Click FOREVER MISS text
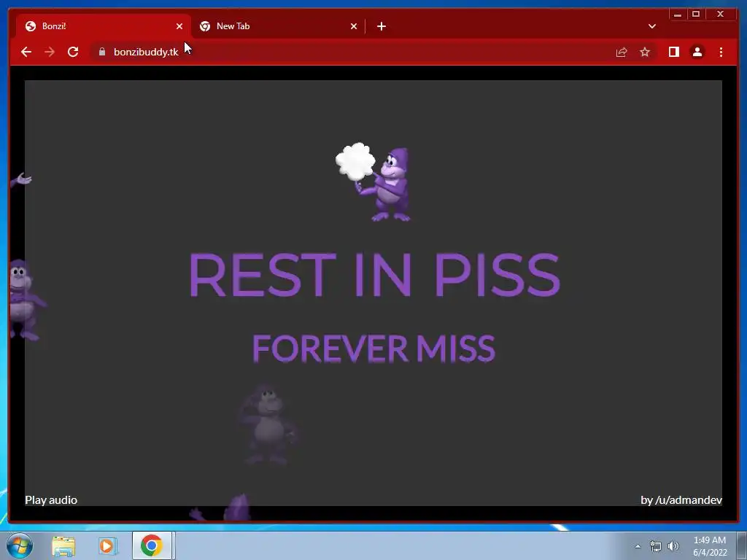Image resolution: width=747 pixels, height=560 pixels. 373,348
